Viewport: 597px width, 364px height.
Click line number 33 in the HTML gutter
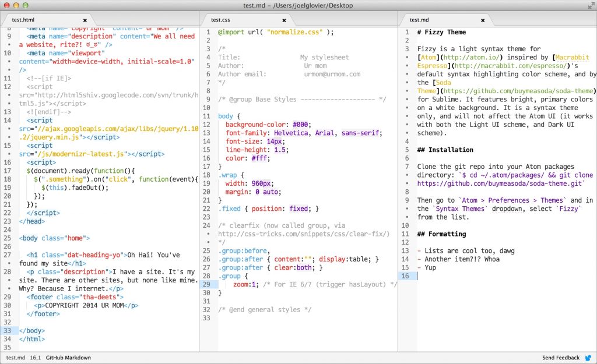[8, 330]
